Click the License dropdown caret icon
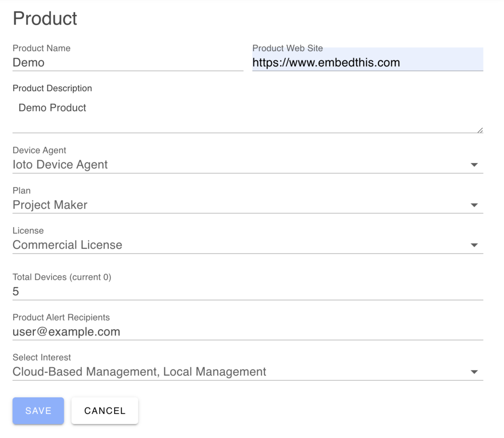The image size is (504, 438). pyautogui.click(x=474, y=245)
